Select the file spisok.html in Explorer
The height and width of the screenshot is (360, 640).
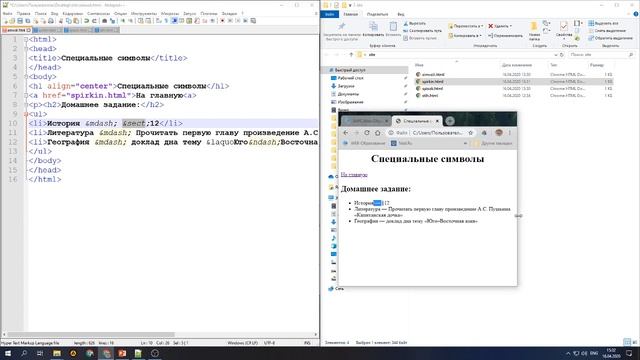tap(432, 89)
